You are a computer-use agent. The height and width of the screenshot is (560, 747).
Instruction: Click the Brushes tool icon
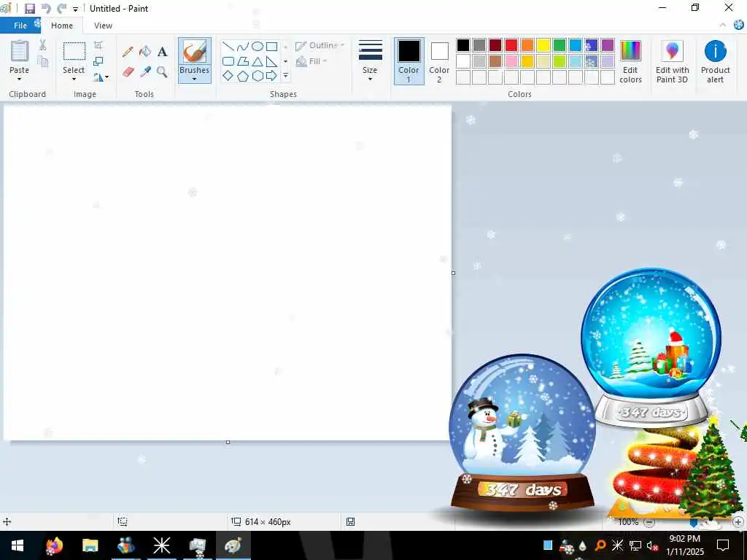point(194,52)
